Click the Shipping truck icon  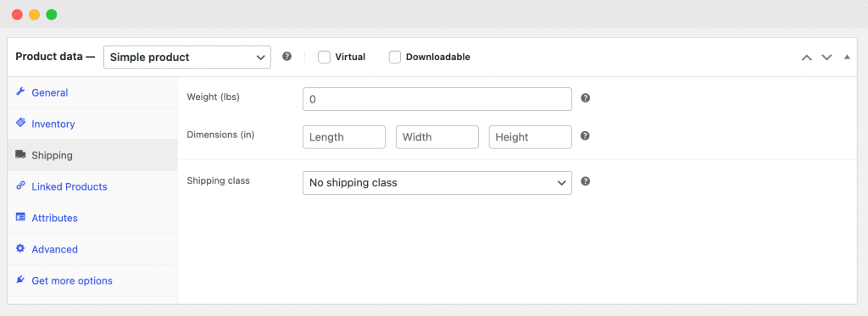[20, 155]
